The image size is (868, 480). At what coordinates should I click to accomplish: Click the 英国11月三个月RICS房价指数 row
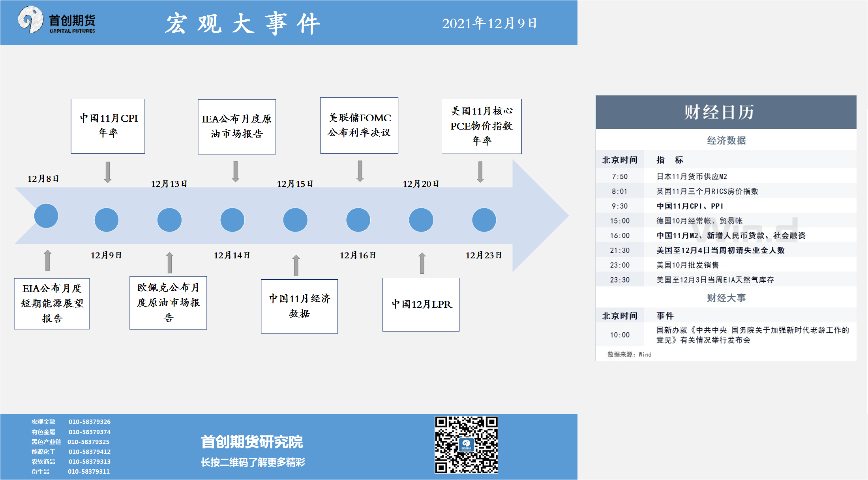point(726,191)
